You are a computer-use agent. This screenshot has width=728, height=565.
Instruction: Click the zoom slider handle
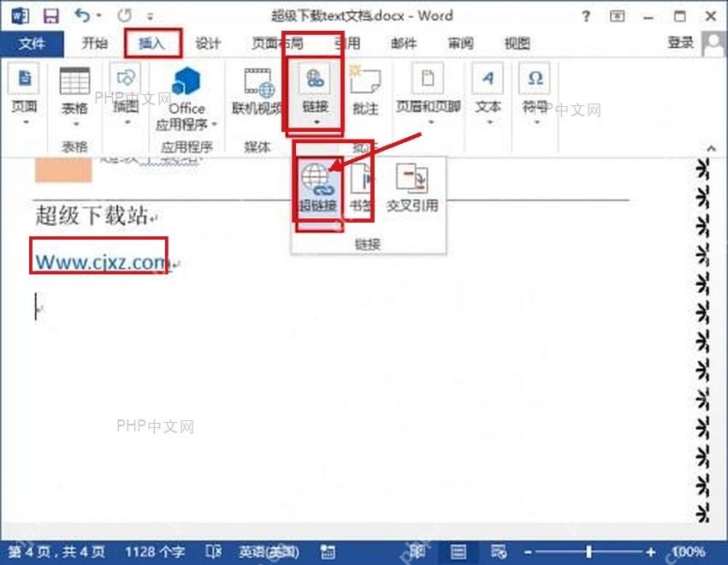(589, 552)
